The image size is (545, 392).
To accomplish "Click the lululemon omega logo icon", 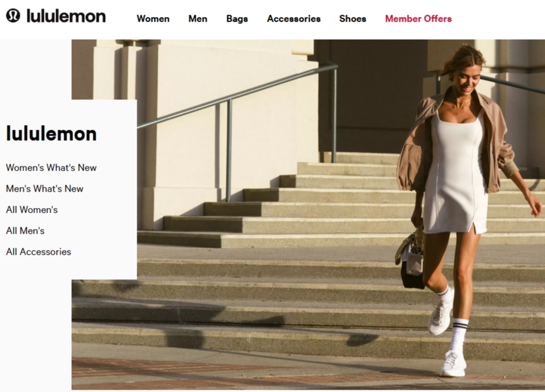I will (13, 16).
